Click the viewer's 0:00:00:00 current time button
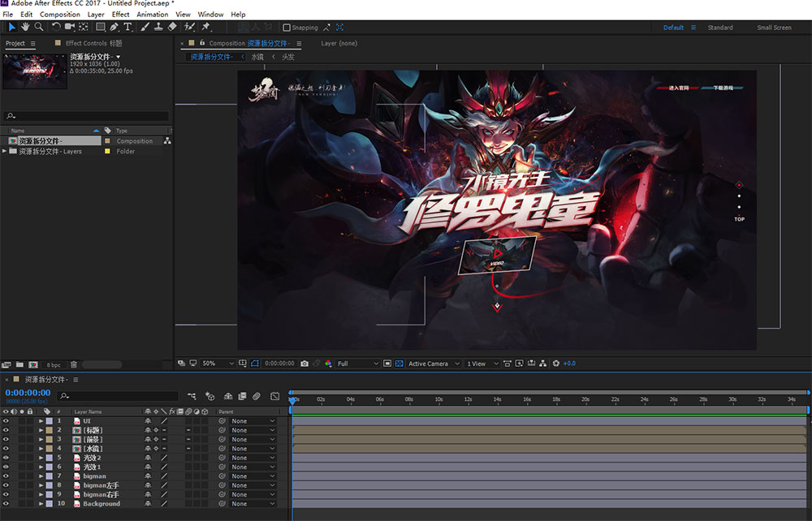This screenshot has width=812, height=521. (x=279, y=364)
